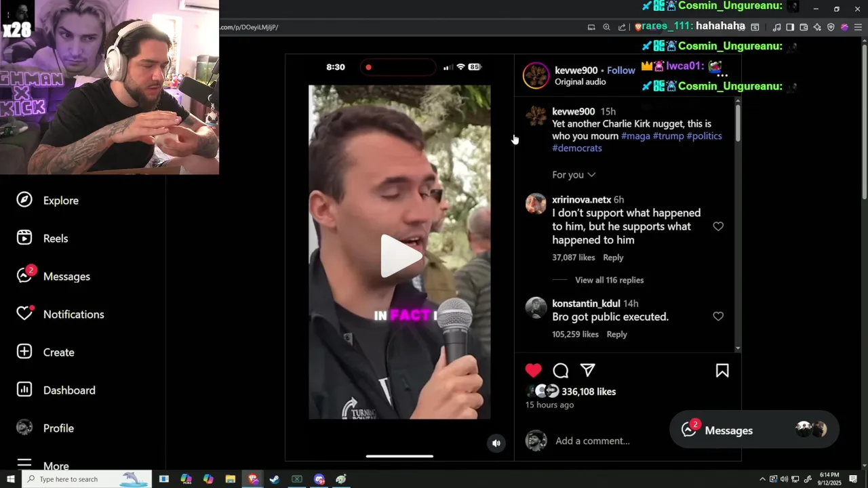The image size is (868, 488).
Task: Click the comments panel scrollbar
Action: coord(738,123)
